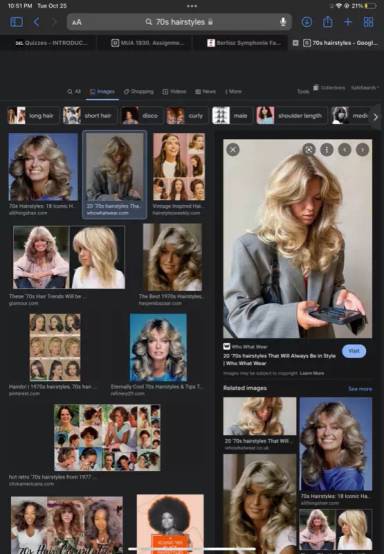The width and height of the screenshot is (384, 554).
Task: Open the Collections link
Action: (329, 88)
